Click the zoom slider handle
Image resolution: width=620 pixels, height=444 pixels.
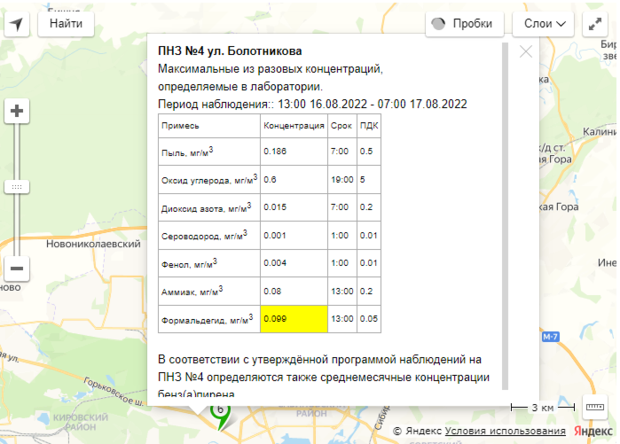click(x=17, y=187)
